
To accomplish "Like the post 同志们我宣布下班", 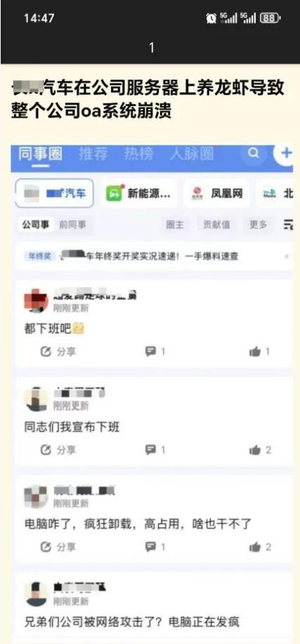I will click(x=260, y=450).
